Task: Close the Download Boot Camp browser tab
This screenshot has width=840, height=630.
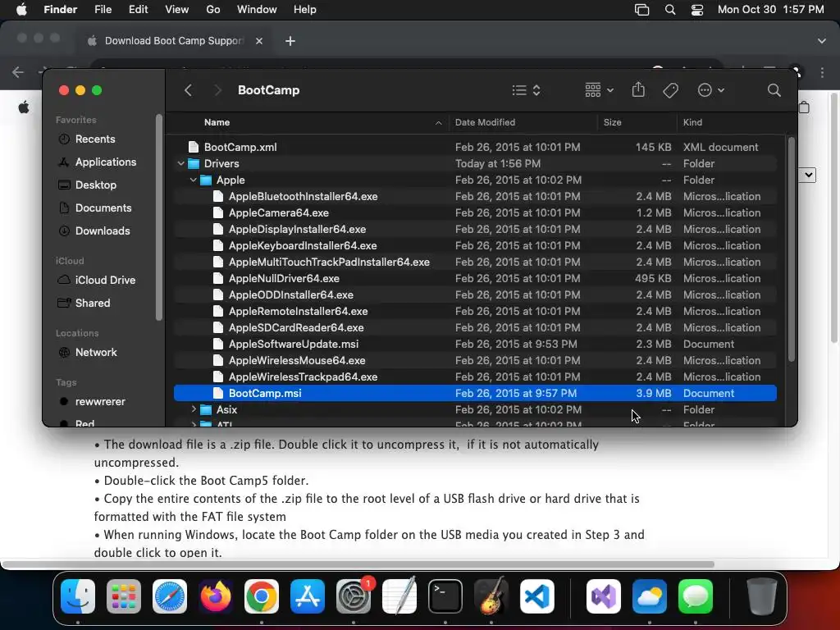Action: [258, 41]
